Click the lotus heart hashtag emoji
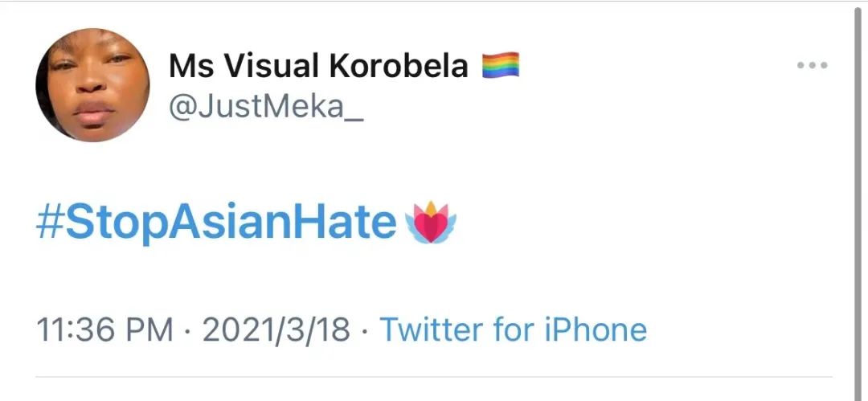This screenshot has width=868, height=401. (x=432, y=223)
